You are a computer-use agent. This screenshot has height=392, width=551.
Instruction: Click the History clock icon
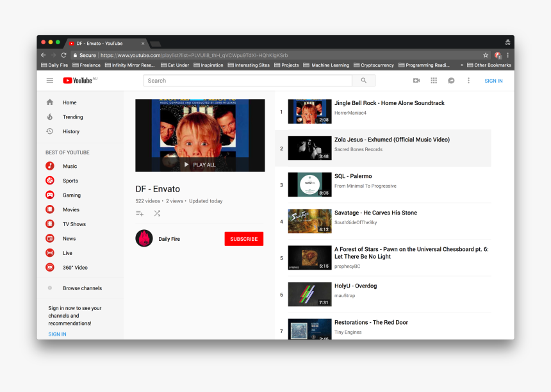click(x=50, y=131)
